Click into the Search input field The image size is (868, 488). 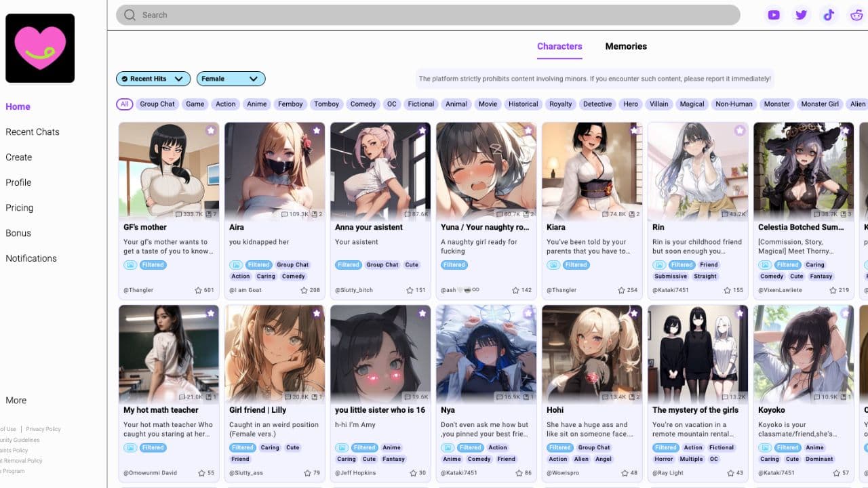[434, 15]
